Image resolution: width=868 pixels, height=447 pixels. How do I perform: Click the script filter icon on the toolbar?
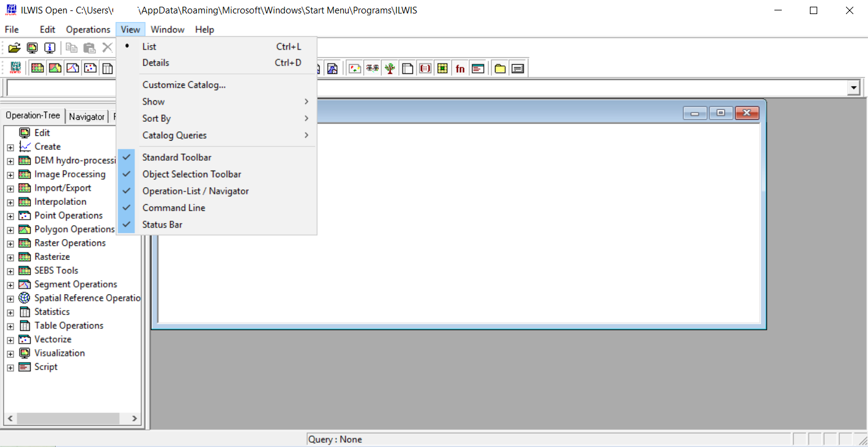tap(477, 68)
